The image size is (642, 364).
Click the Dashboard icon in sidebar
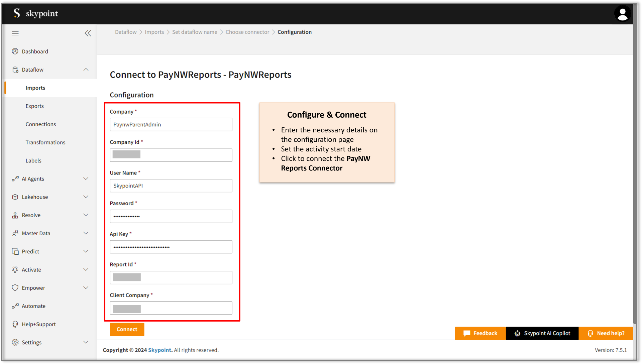click(15, 51)
